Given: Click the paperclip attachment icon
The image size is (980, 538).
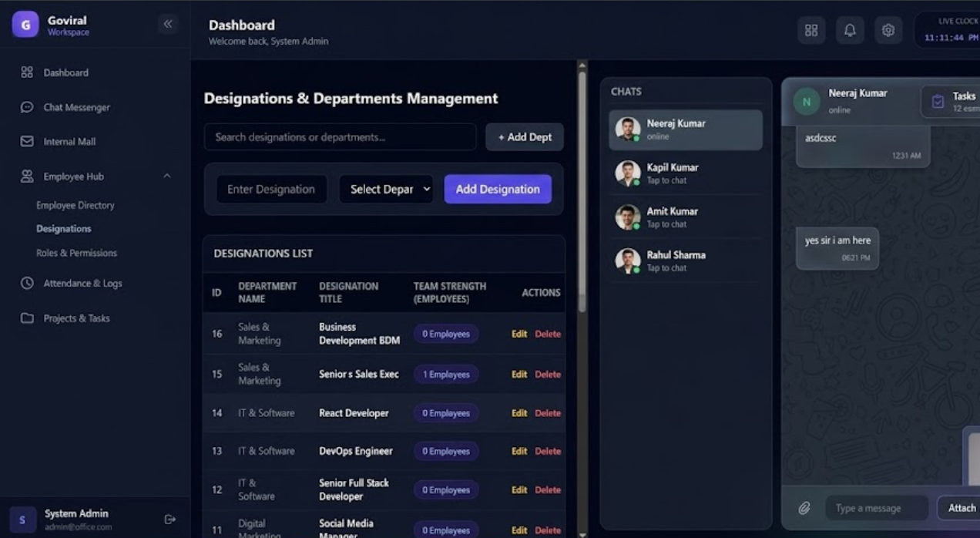Looking at the screenshot, I should coord(804,508).
